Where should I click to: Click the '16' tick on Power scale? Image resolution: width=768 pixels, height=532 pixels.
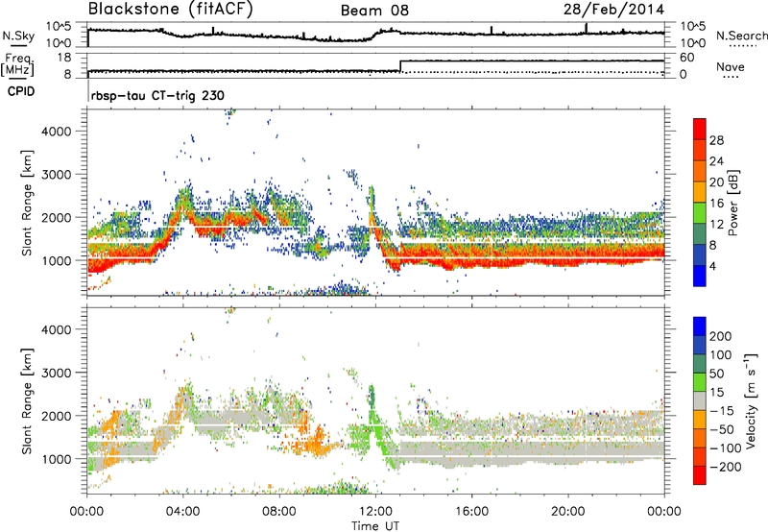[x=716, y=204]
